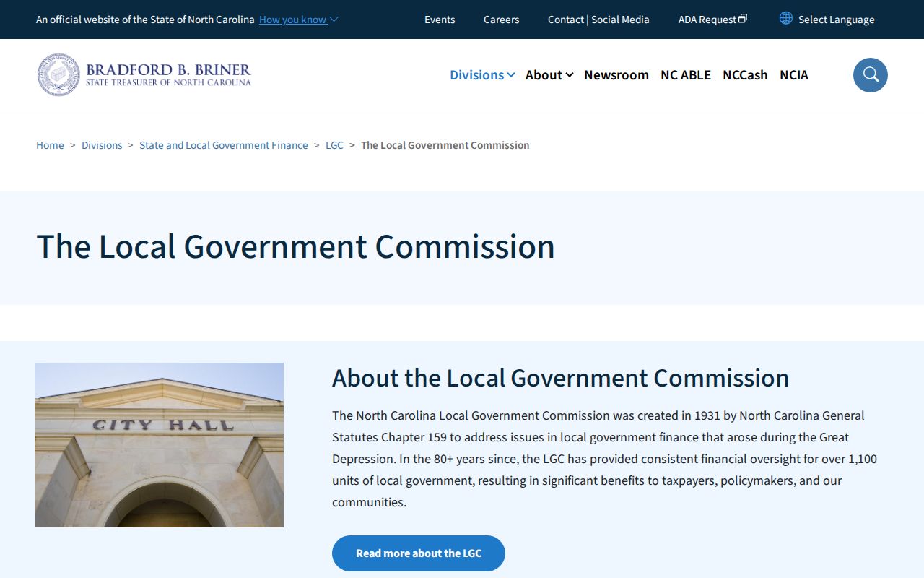Open the NCCash page
The height and width of the screenshot is (578, 924).
pyautogui.click(x=745, y=75)
